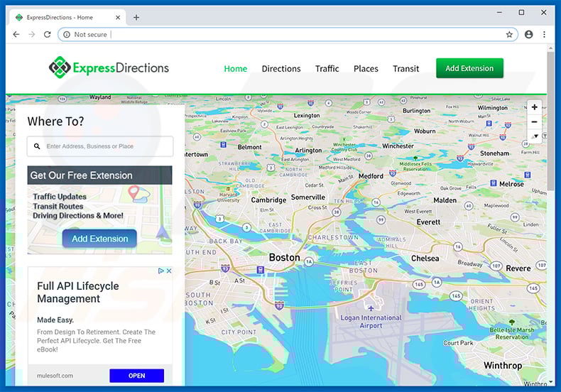Screen dimensions: 561x392
Task: Switch to the ExpressDirections - Home browser tab
Action: [x=68, y=18]
